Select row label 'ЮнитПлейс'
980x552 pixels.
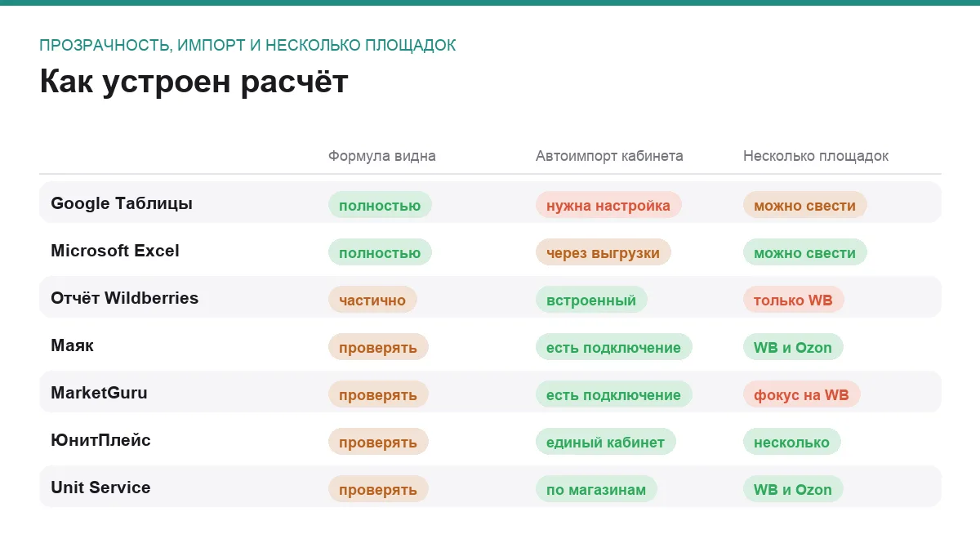point(100,440)
